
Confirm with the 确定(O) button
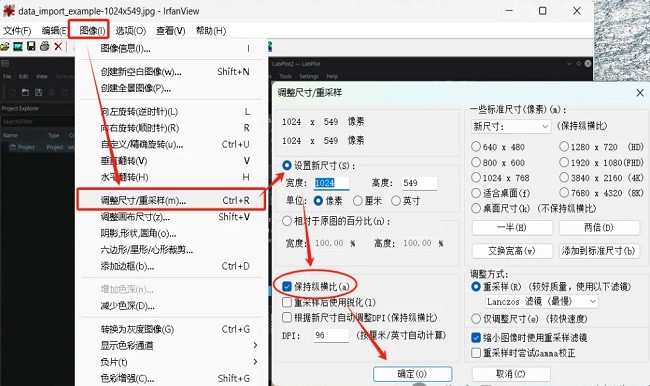point(412,374)
